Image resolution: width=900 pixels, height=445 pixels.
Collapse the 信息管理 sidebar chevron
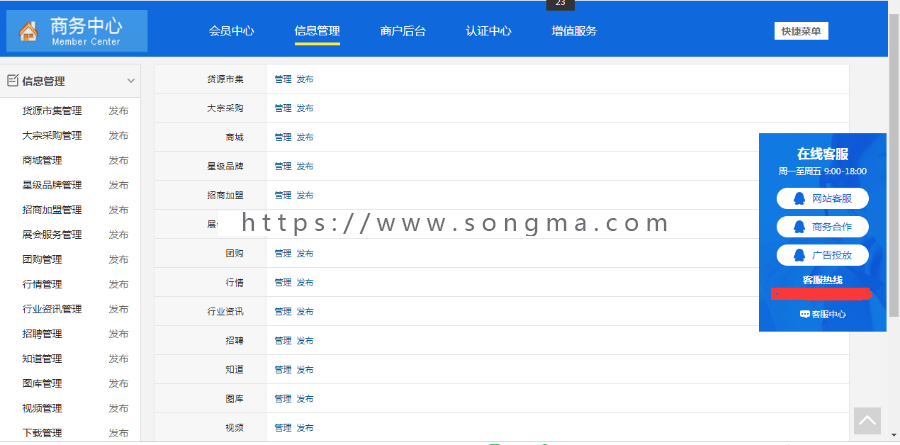(x=131, y=81)
